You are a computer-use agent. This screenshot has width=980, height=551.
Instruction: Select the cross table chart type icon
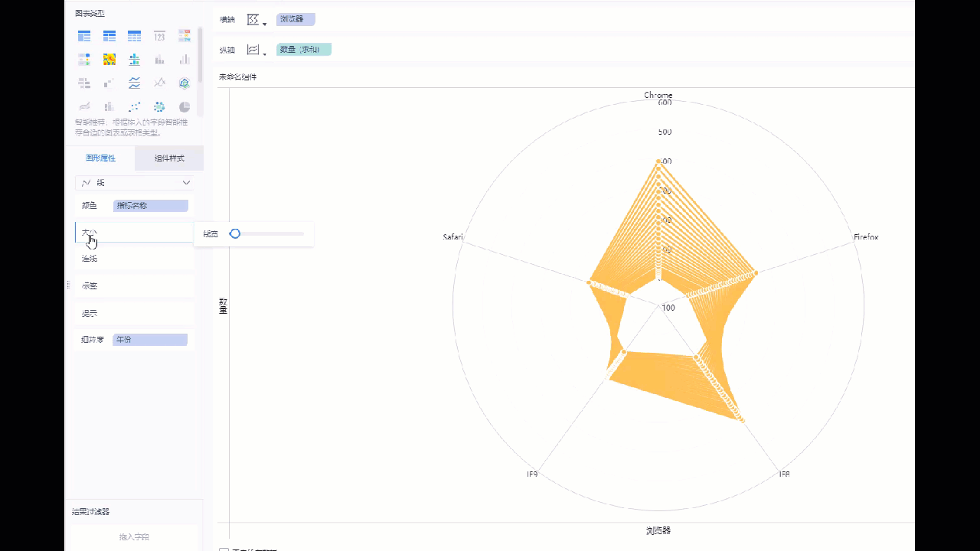click(109, 36)
